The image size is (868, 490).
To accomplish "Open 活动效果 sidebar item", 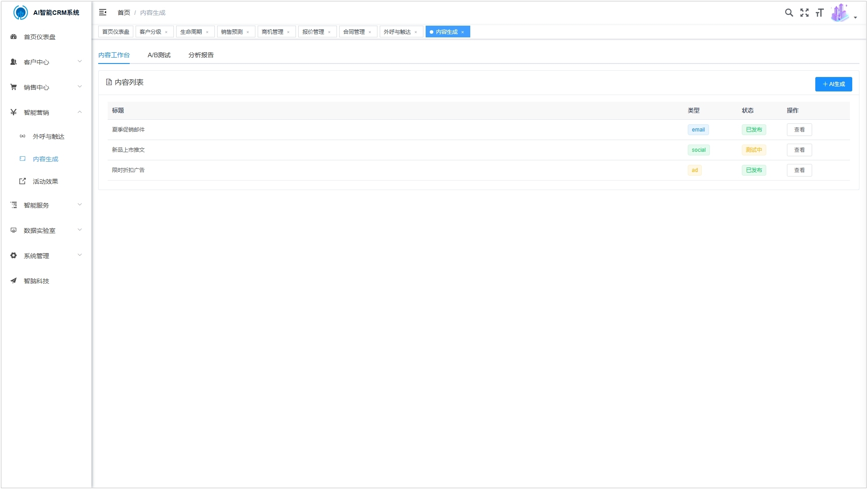I will (45, 181).
